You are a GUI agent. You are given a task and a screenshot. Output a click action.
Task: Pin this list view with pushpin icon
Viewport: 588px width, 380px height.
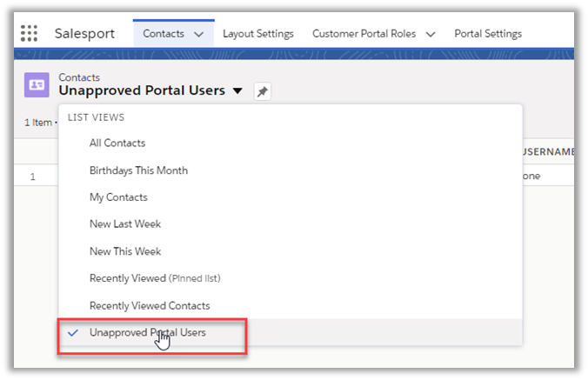pyautogui.click(x=262, y=91)
